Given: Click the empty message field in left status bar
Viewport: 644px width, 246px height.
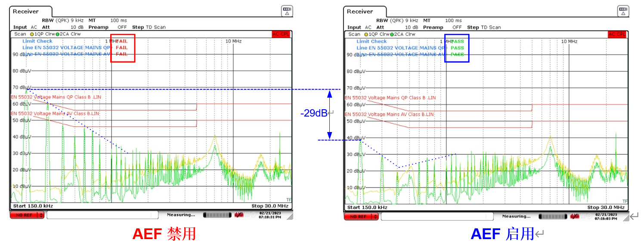Looking at the screenshot, I should coord(102,215).
